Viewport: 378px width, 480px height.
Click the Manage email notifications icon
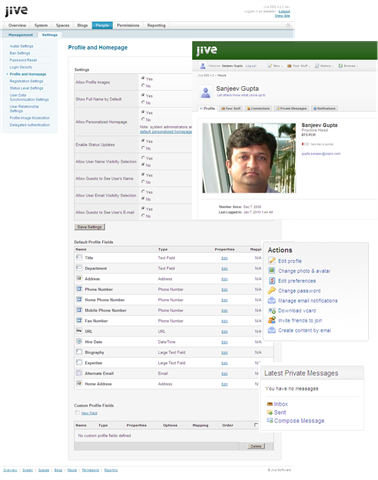point(272,300)
